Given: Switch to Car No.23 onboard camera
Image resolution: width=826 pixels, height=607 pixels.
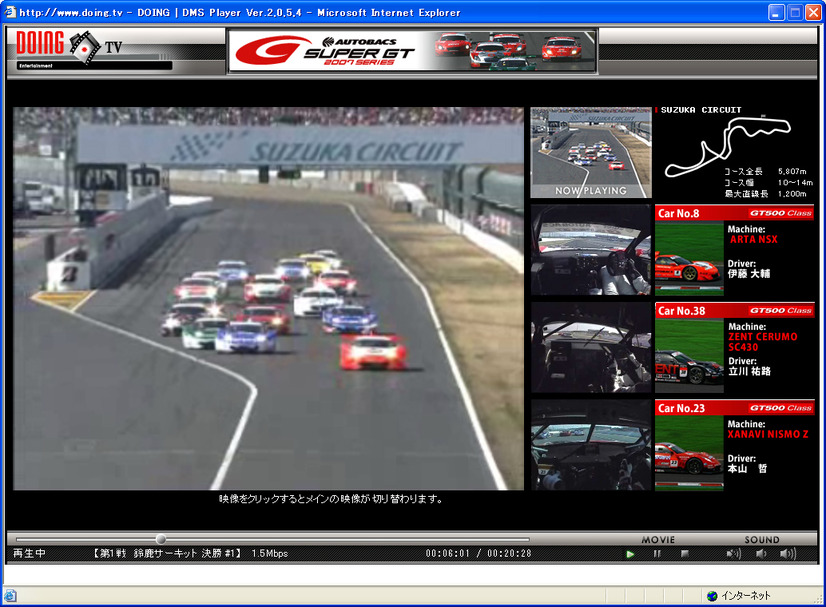Looking at the screenshot, I should 591,445.
